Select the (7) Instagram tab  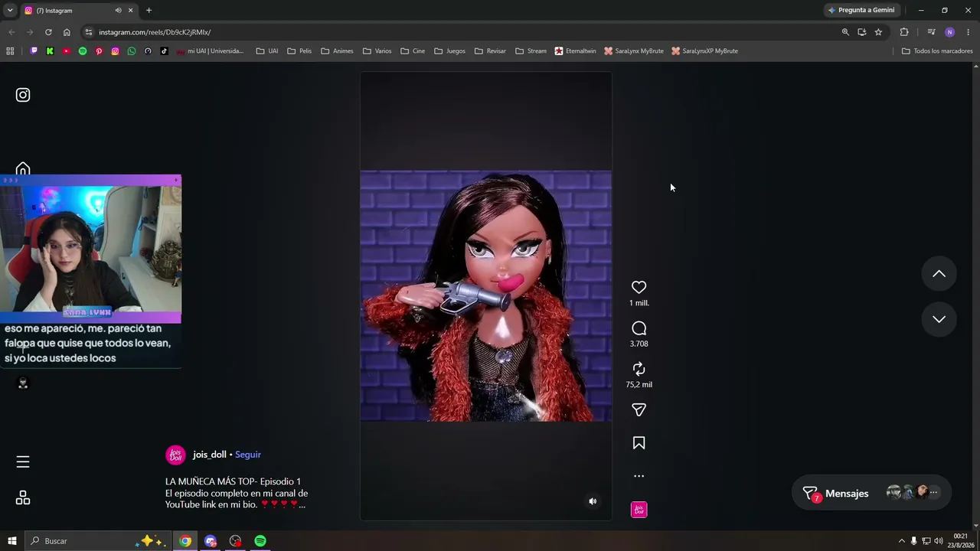click(79, 10)
